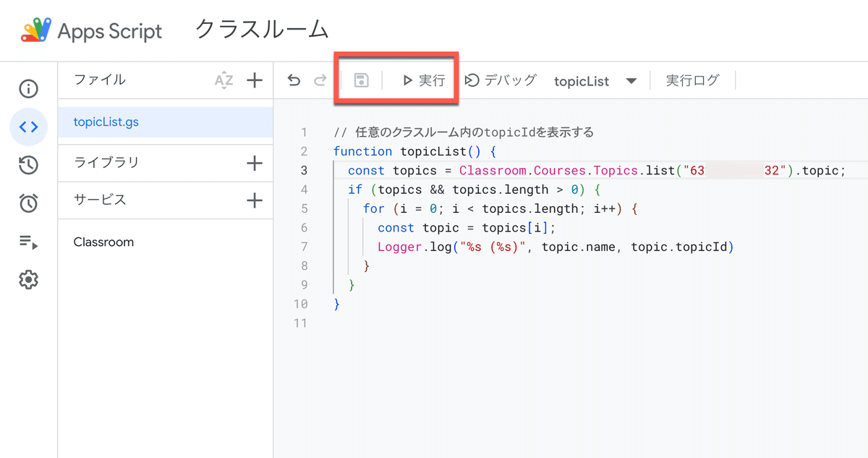
Task: Click the function topicList() declaration line
Action: [x=414, y=151]
